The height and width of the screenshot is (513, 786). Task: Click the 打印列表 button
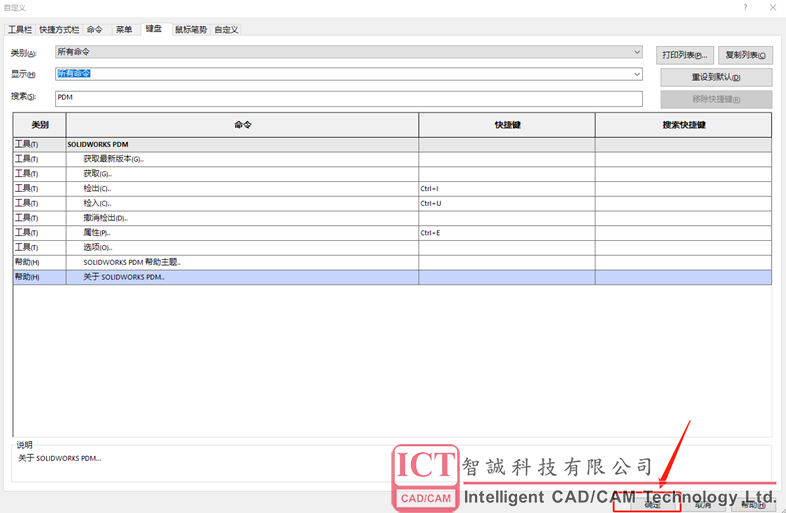[x=684, y=55]
